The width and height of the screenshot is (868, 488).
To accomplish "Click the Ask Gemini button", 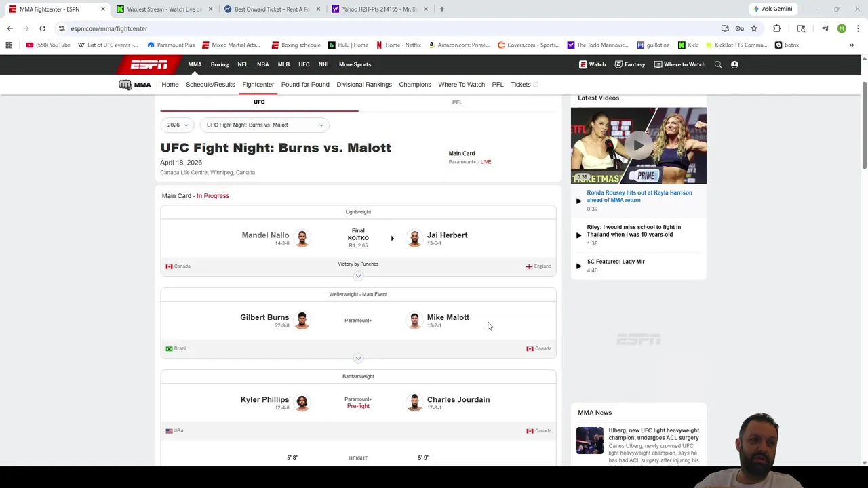I will tap(772, 9).
